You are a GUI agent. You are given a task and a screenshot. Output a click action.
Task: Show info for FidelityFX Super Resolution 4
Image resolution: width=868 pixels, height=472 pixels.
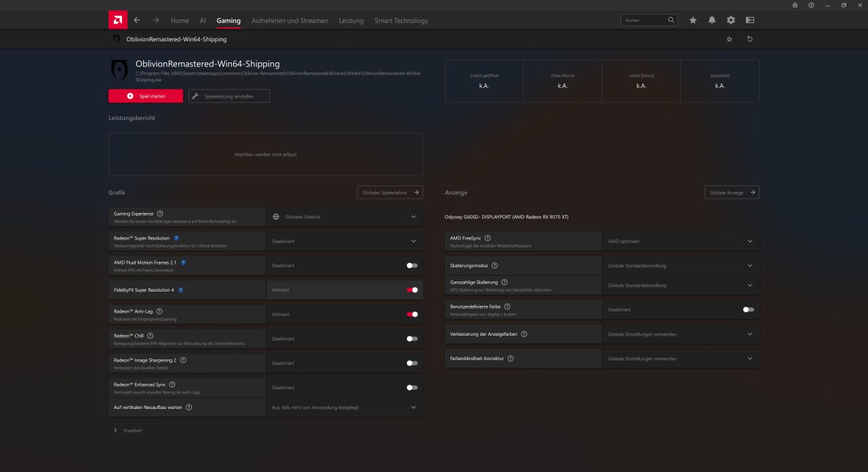[181, 290]
